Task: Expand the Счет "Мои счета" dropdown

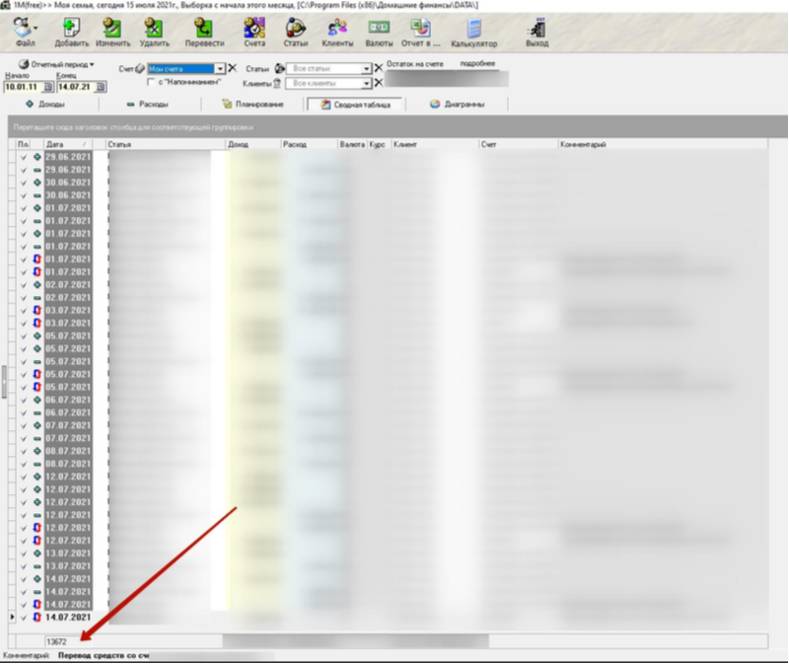Action: click(x=220, y=68)
